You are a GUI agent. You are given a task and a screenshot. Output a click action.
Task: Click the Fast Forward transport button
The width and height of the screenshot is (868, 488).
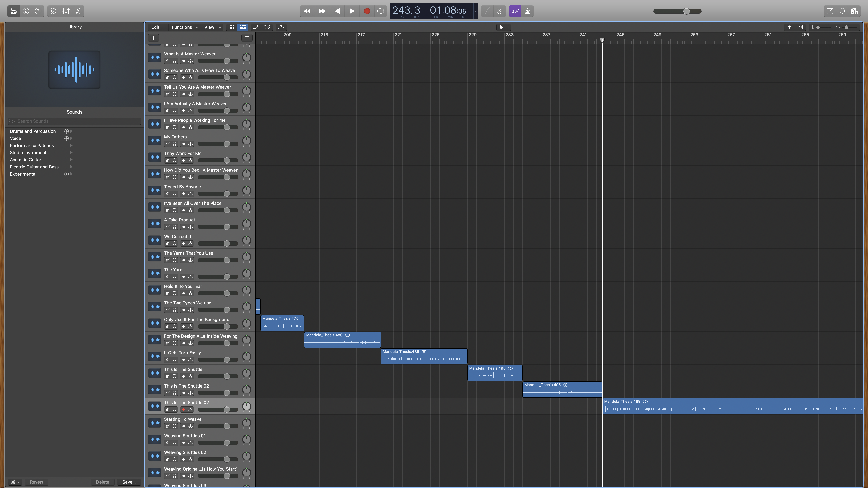tap(322, 11)
